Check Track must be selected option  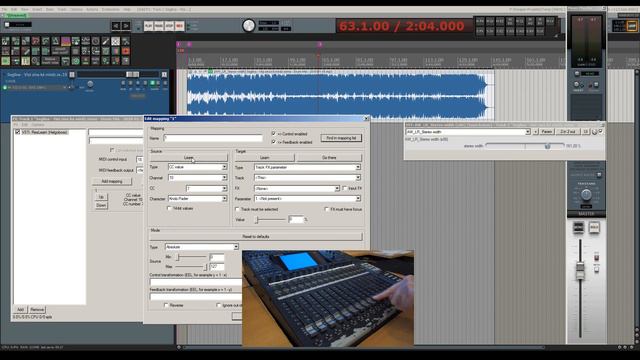pyautogui.click(x=237, y=209)
